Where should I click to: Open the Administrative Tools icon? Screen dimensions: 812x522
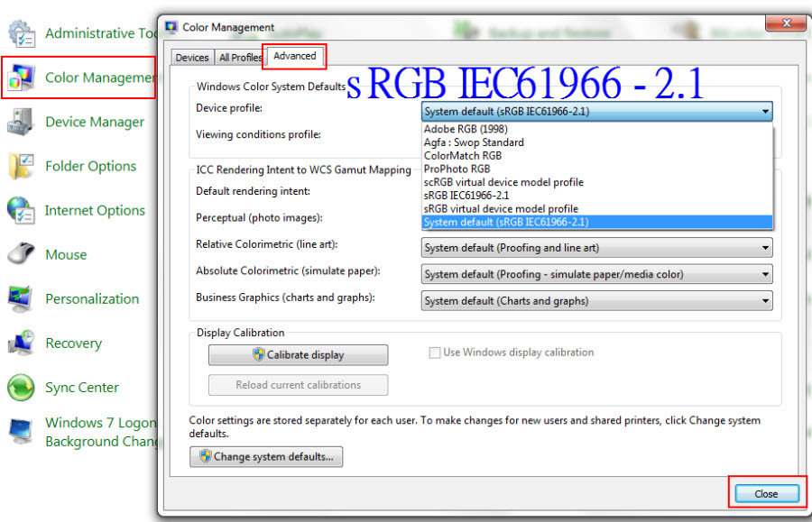22,33
